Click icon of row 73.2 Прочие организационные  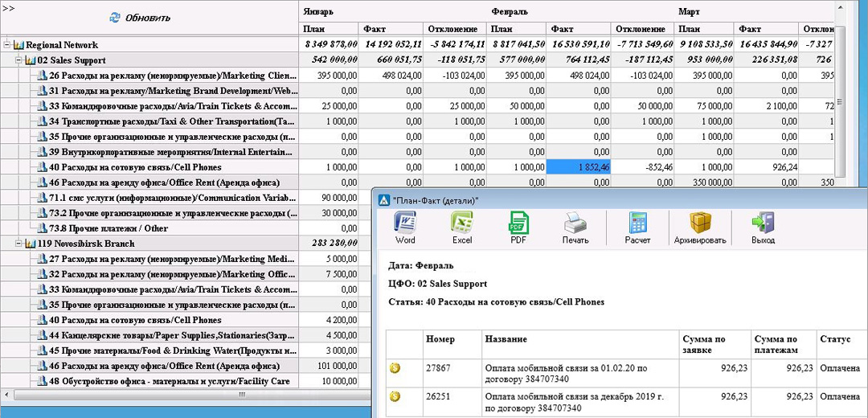pyautogui.click(x=43, y=212)
